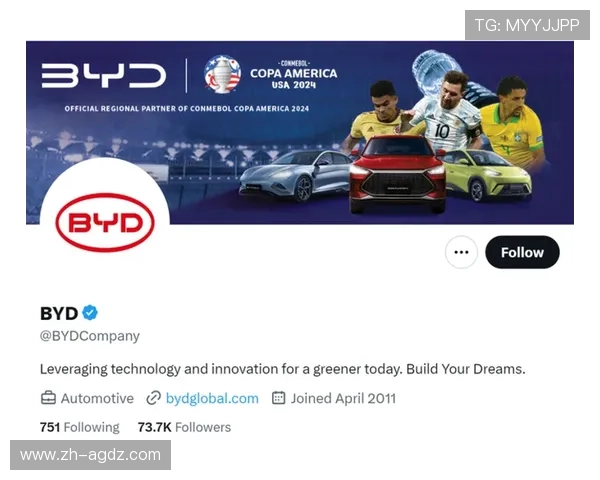This screenshot has height=480, width=600.
Task: View the 73.7K Followers list
Action: pyautogui.click(x=184, y=427)
